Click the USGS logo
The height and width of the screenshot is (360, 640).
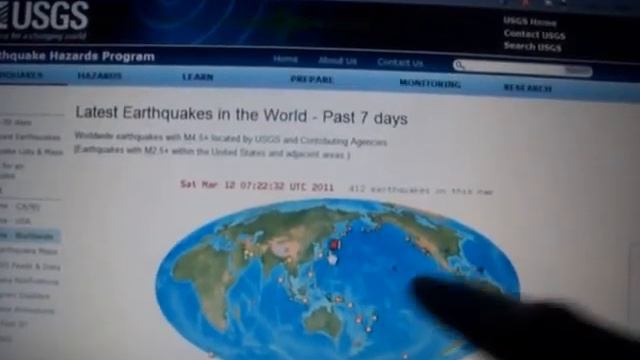[44, 20]
